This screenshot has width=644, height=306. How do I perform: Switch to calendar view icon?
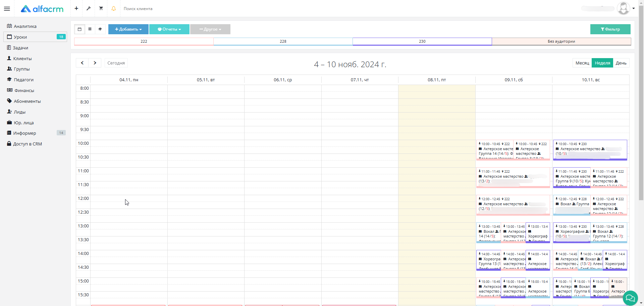79,29
